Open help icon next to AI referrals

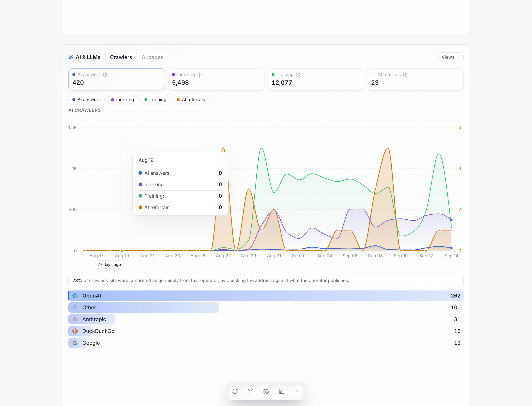click(x=405, y=75)
